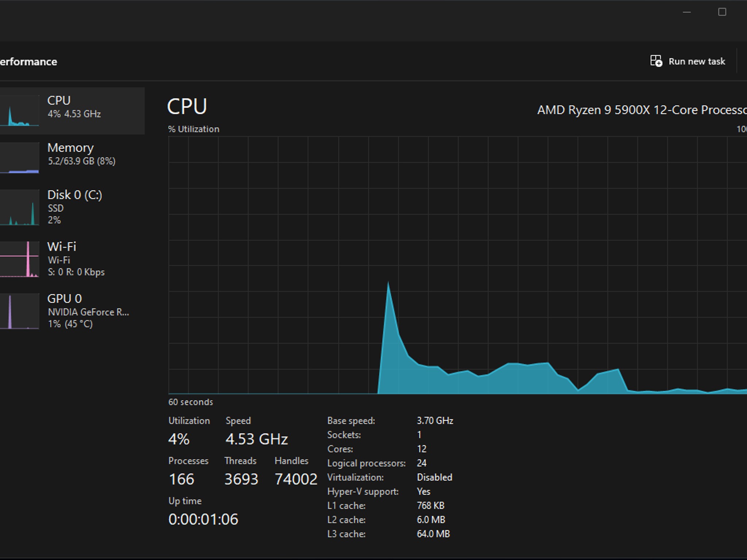The height and width of the screenshot is (560, 747).
Task: Click the CPU section title heading
Action: tap(187, 106)
